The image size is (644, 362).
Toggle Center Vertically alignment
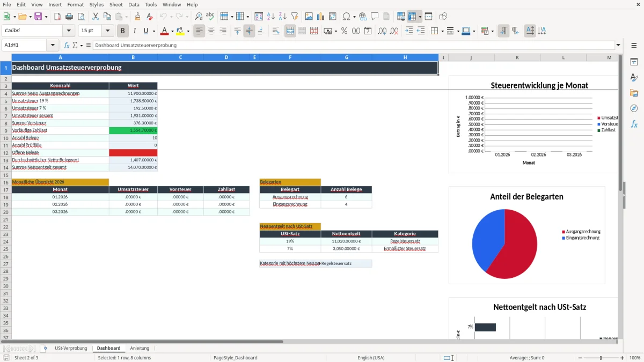[249, 31]
